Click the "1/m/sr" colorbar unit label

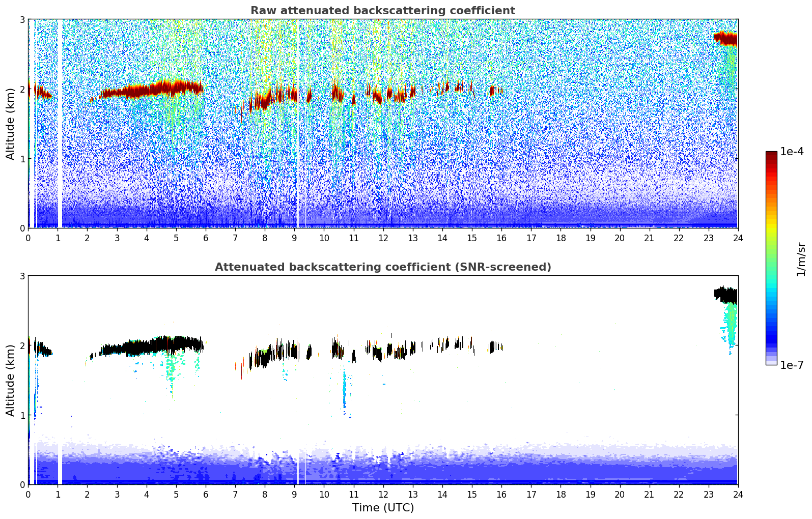coord(801,259)
